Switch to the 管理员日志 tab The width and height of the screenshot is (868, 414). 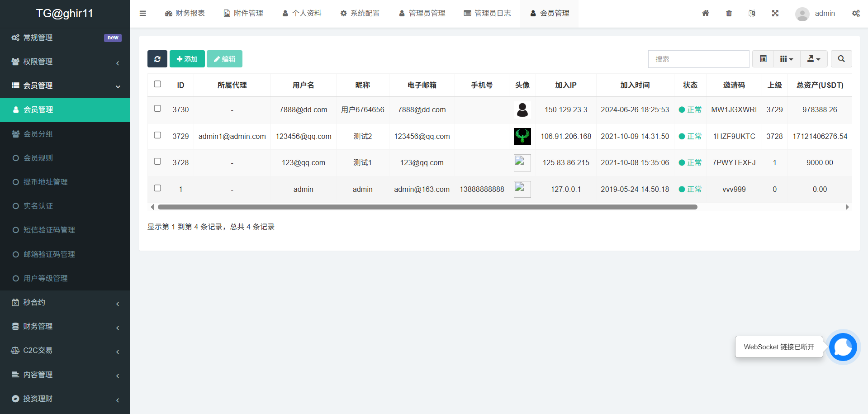[487, 14]
